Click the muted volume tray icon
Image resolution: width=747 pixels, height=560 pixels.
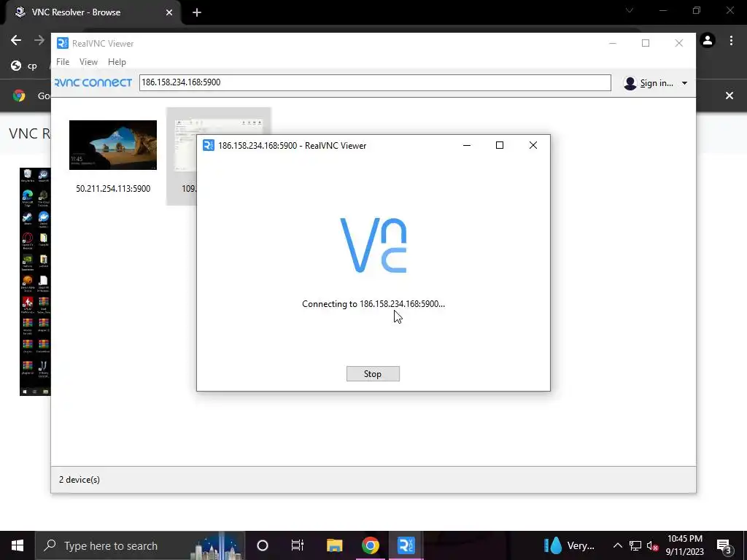tap(652, 545)
